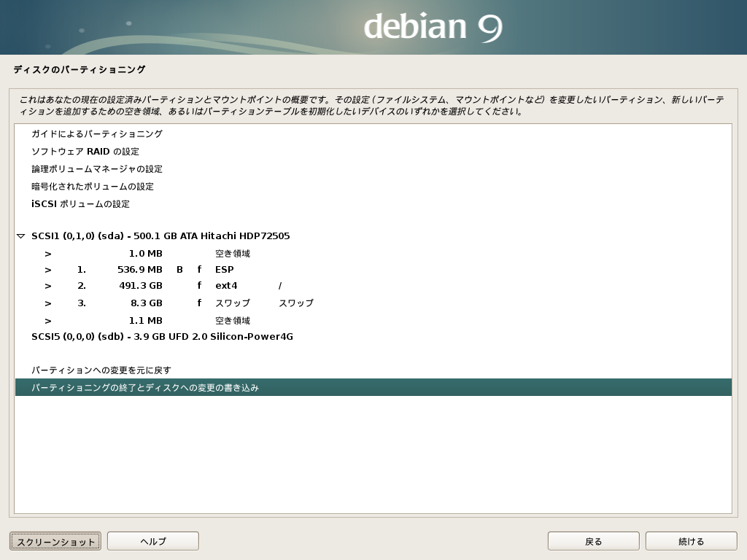Click the f format flag on swap row
The width and height of the screenshot is (747, 560).
199,303
